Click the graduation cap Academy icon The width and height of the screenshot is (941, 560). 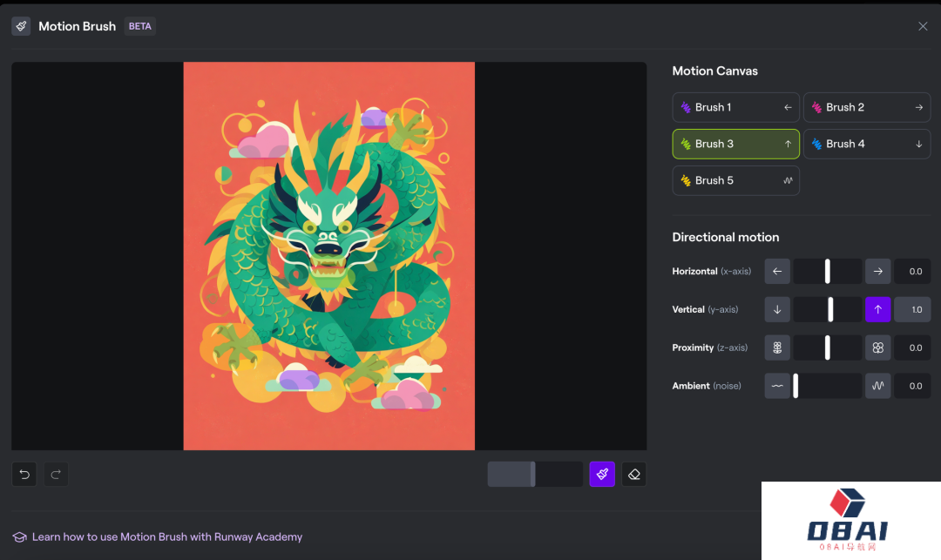pyautogui.click(x=19, y=537)
